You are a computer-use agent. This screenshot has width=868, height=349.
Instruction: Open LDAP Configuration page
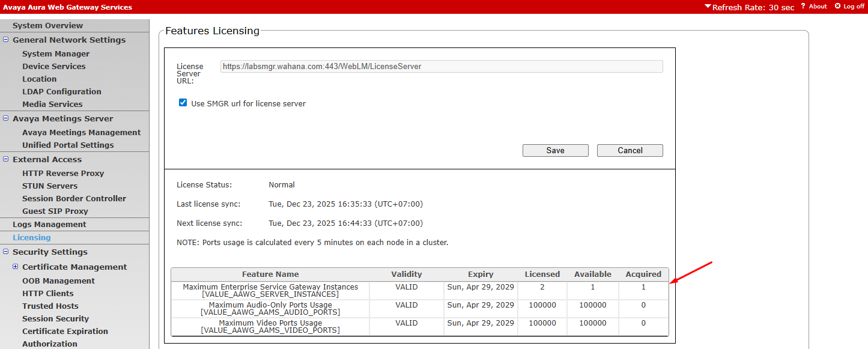62,91
